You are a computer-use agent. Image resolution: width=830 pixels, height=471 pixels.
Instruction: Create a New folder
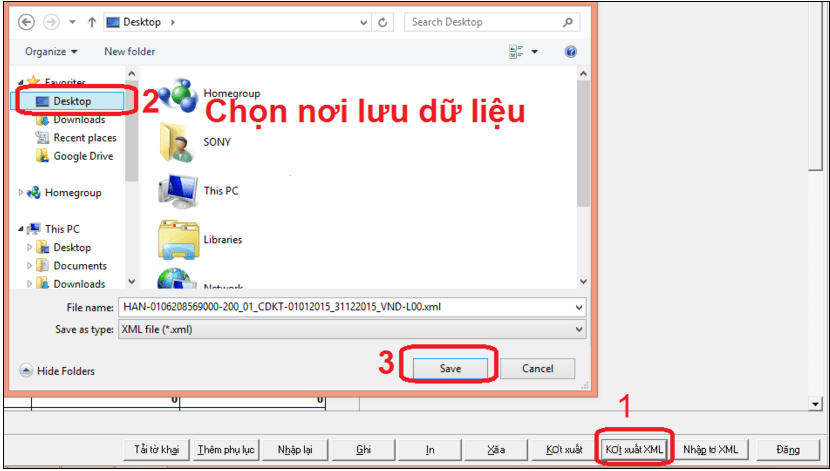click(x=130, y=51)
